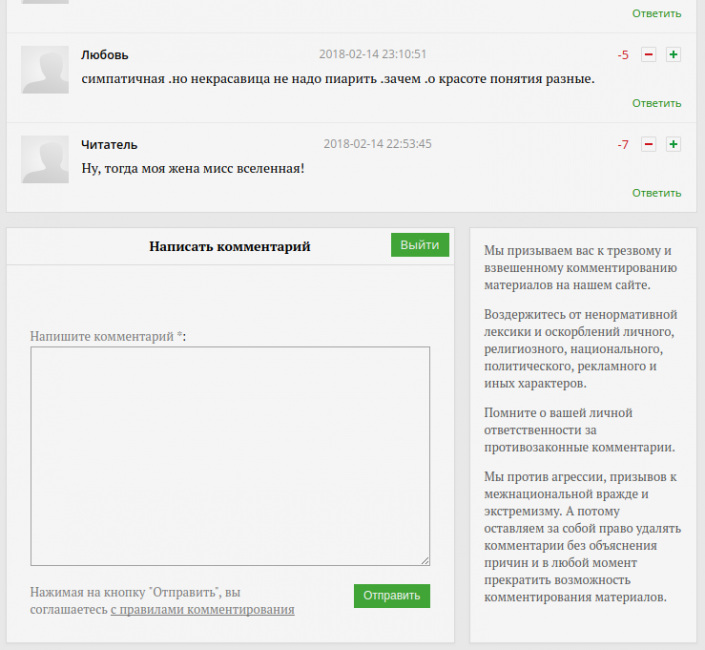Select the username Читатель
The height and width of the screenshot is (650, 705).
(x=109, y=145)
